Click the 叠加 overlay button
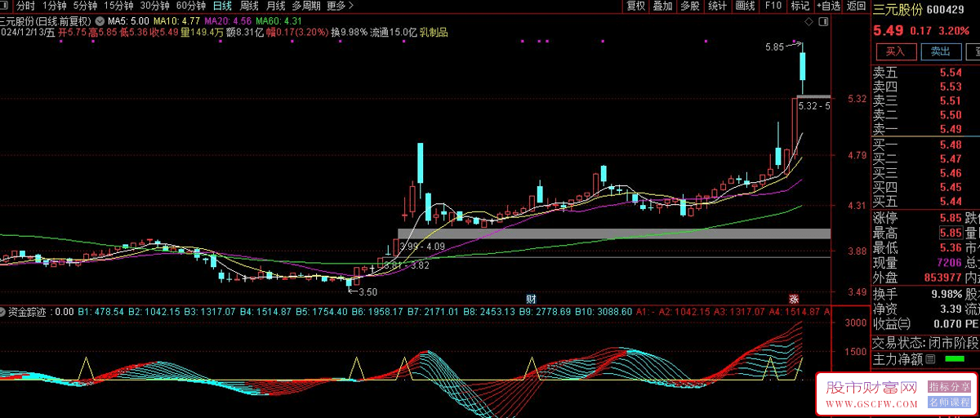The image size is (980, 418). 663,6
